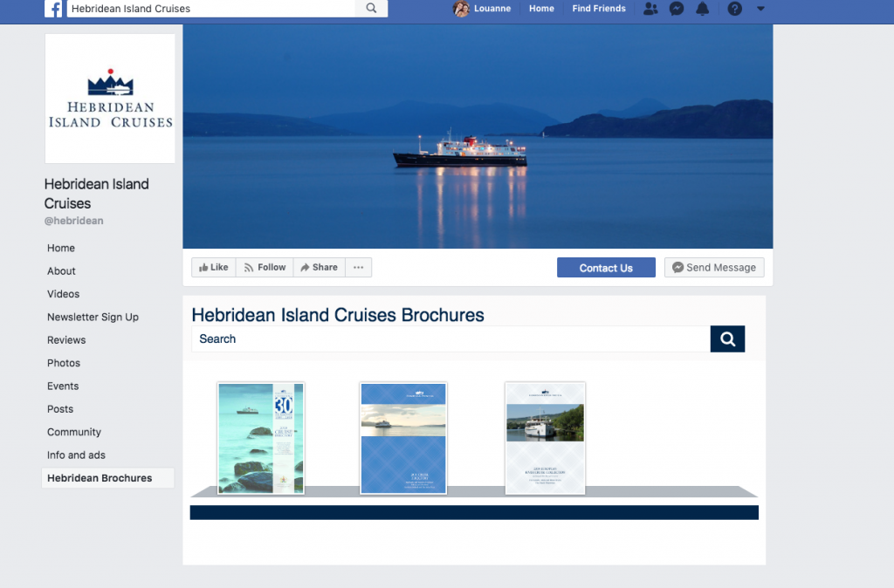Open the river cruise collection brochure

coord(545,438)
